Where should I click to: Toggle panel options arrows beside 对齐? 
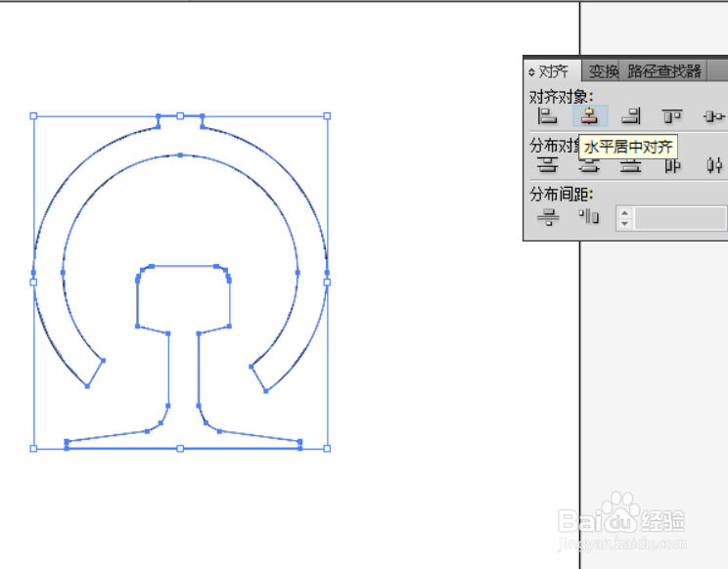pyautogui.click(x=531, y=72)
